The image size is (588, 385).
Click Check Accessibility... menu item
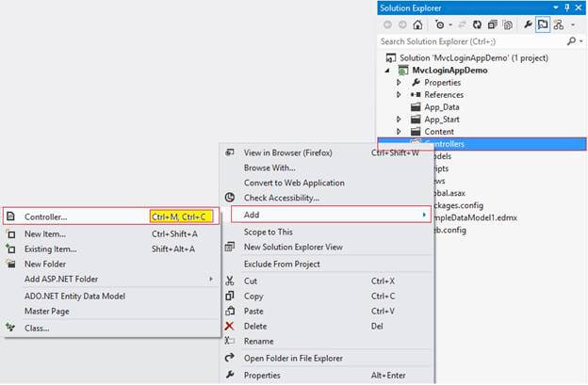click(325, 198)
